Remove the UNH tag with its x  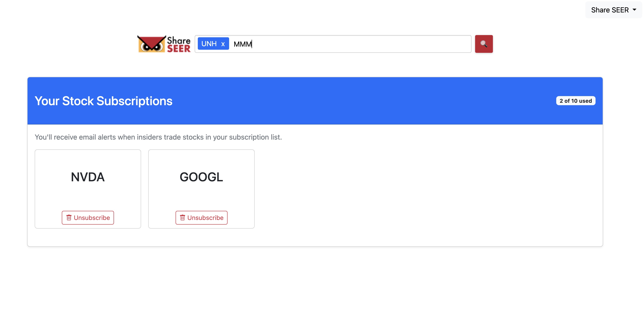223,44
